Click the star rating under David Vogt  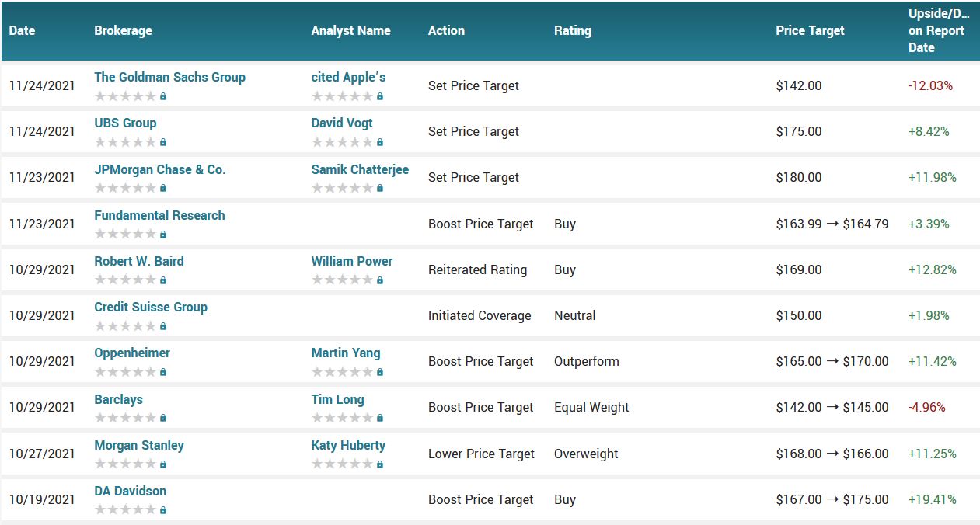(342, 143)
